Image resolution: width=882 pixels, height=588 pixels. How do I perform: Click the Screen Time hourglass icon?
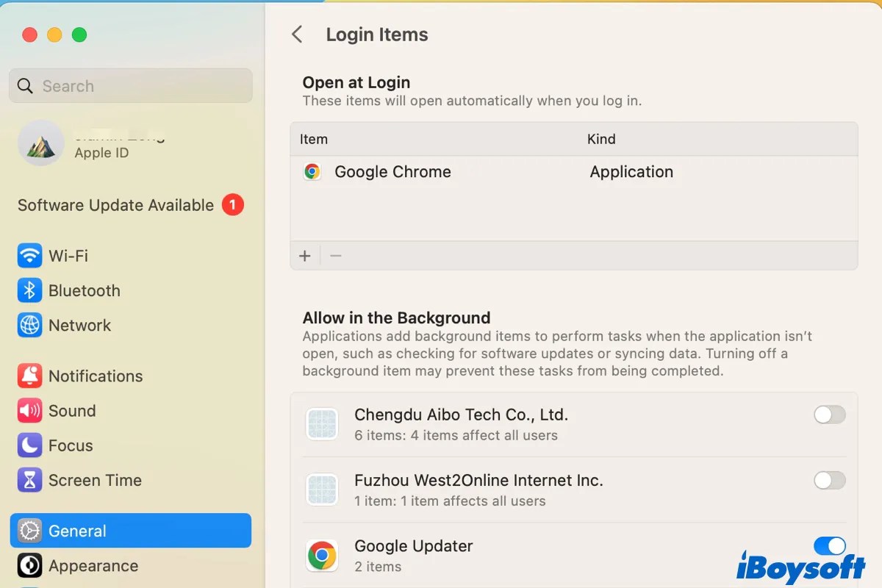(x=29, y=480)
